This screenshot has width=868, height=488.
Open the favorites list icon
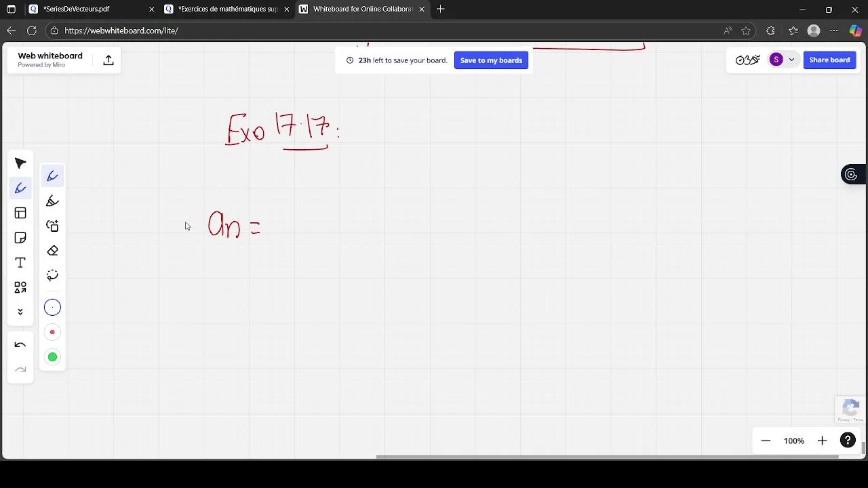[x=793, y=30]
